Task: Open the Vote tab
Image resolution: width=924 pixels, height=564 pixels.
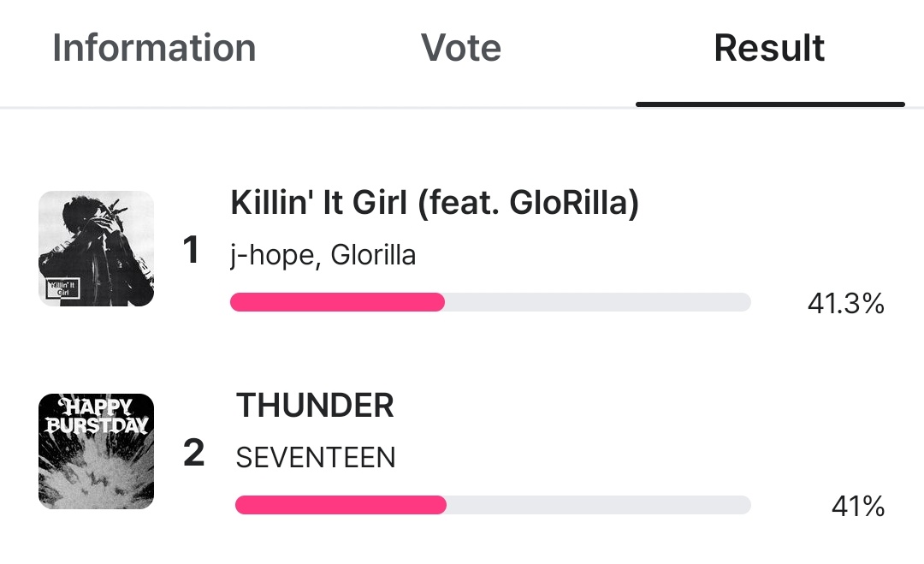Action: pyautogui.click(x=461, y=48)
